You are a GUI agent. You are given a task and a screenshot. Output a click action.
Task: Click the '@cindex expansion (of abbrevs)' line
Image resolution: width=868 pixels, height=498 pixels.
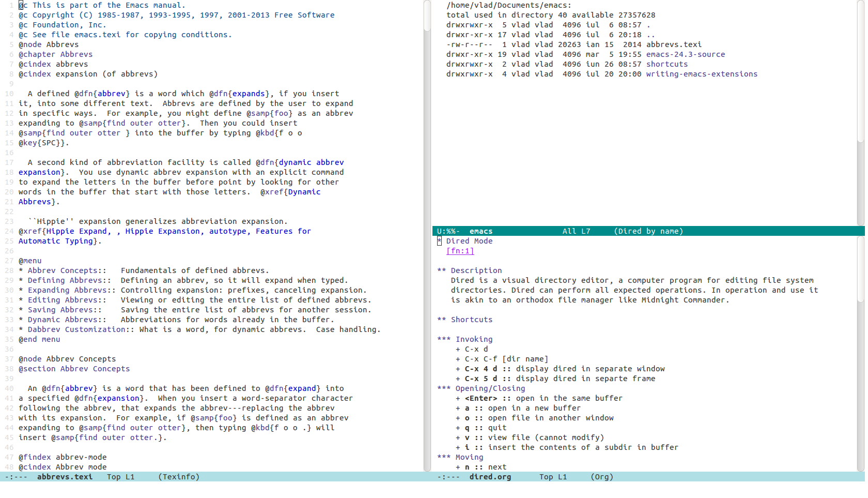coord(88,74)
